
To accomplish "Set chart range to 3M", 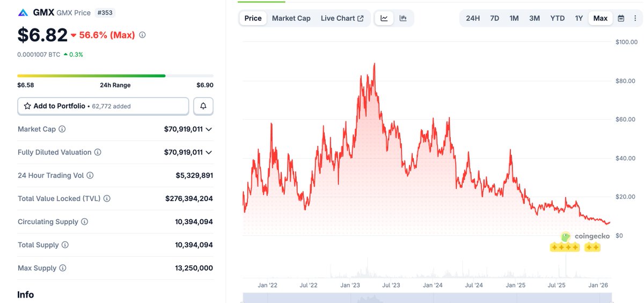I will coord(535,18).
